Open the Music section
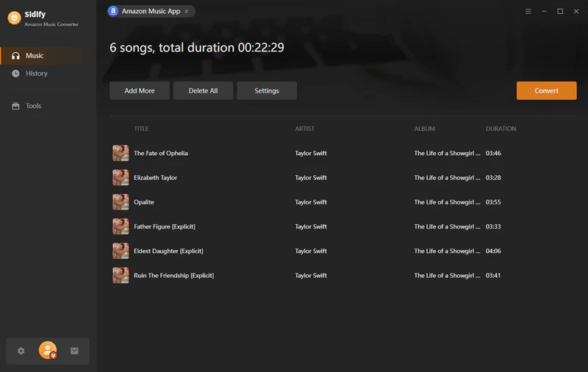Viewport: 588px width, 372px height. coord(35,56)
